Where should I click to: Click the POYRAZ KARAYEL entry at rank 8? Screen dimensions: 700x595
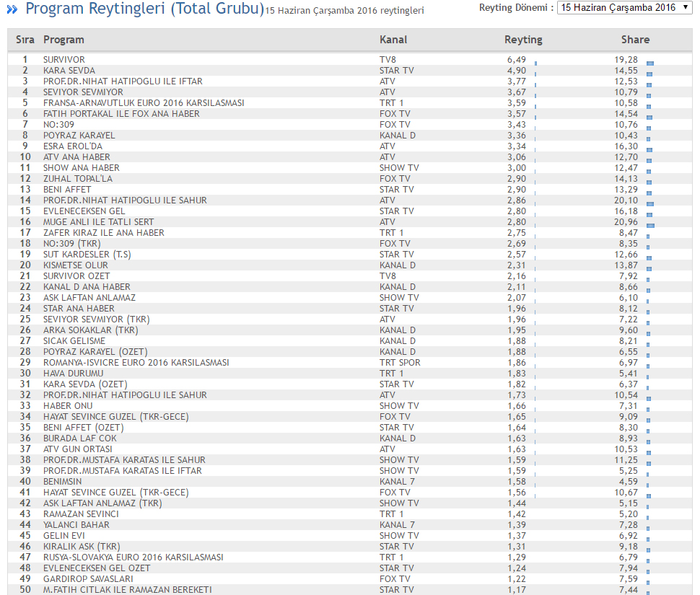tap(79, 136)
